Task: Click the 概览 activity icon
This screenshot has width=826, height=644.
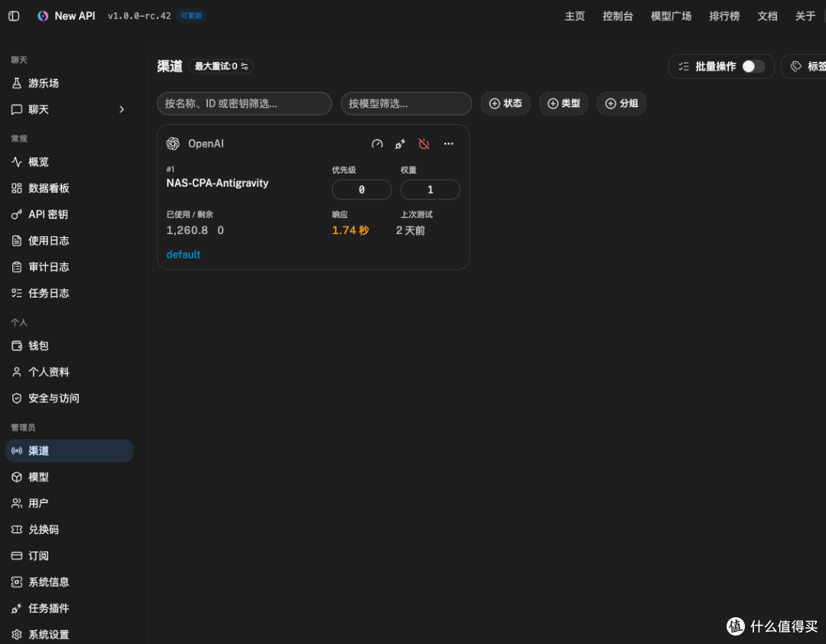Action: click(x=17, y=162)
